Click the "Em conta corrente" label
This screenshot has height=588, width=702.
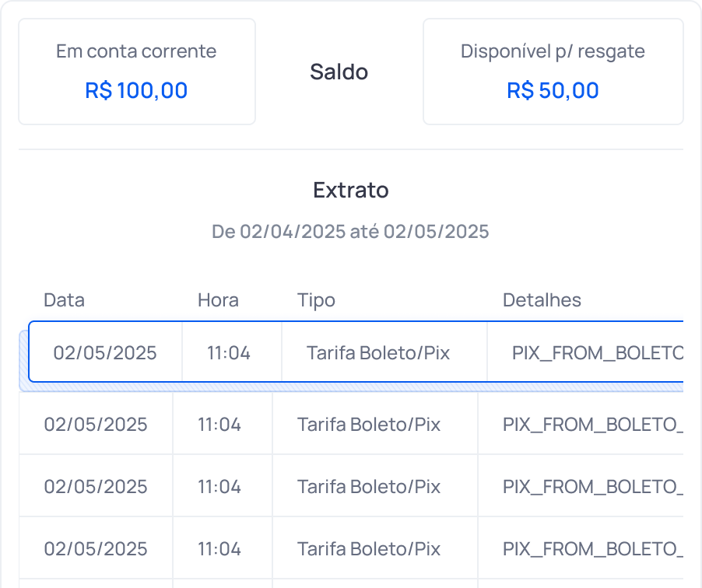tap(136, 51)
